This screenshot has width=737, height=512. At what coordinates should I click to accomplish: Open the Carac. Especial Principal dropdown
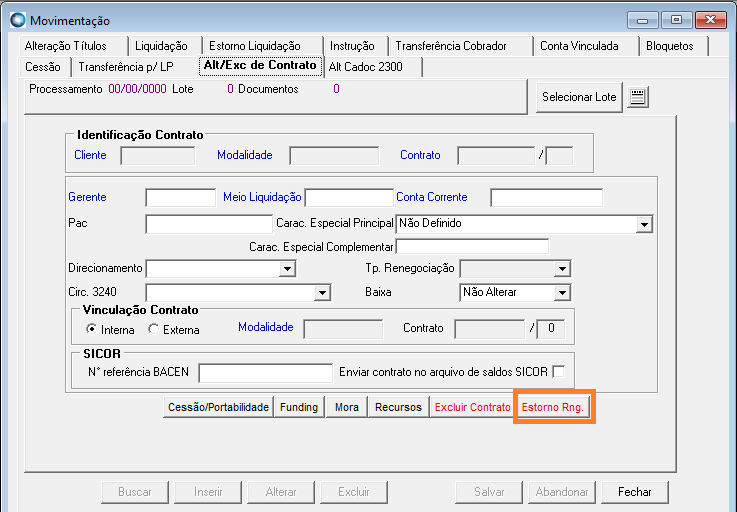click(x=644, y=225)
